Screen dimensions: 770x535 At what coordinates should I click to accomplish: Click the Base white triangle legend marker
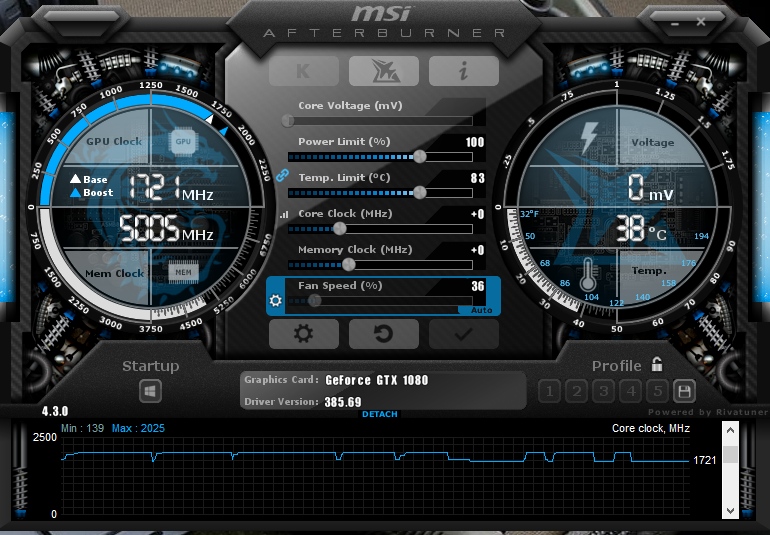point(75,179)
